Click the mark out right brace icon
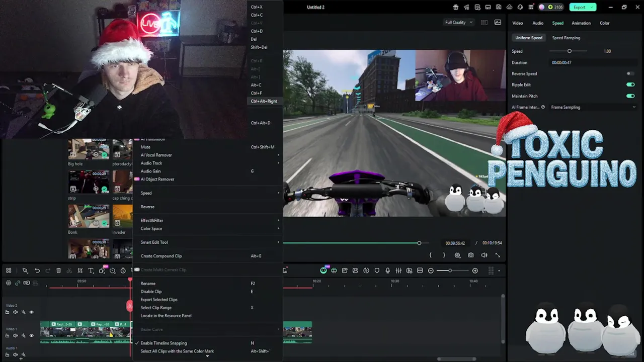This screenshot has width=644, height=362. click(444, 255)
